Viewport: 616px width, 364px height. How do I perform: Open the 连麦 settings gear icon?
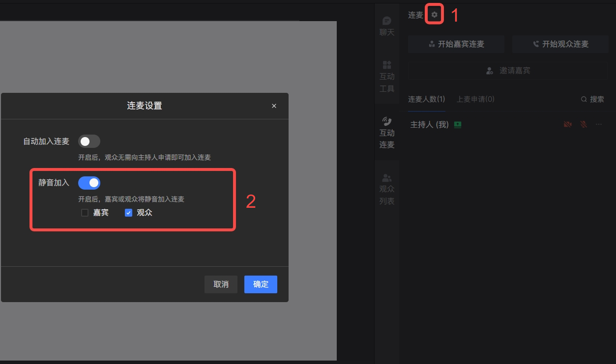434,15
